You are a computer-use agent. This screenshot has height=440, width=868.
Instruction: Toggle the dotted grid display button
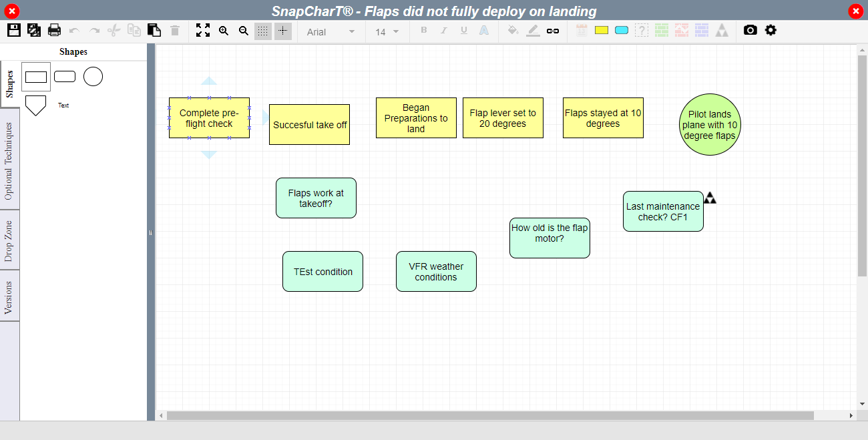263,31
